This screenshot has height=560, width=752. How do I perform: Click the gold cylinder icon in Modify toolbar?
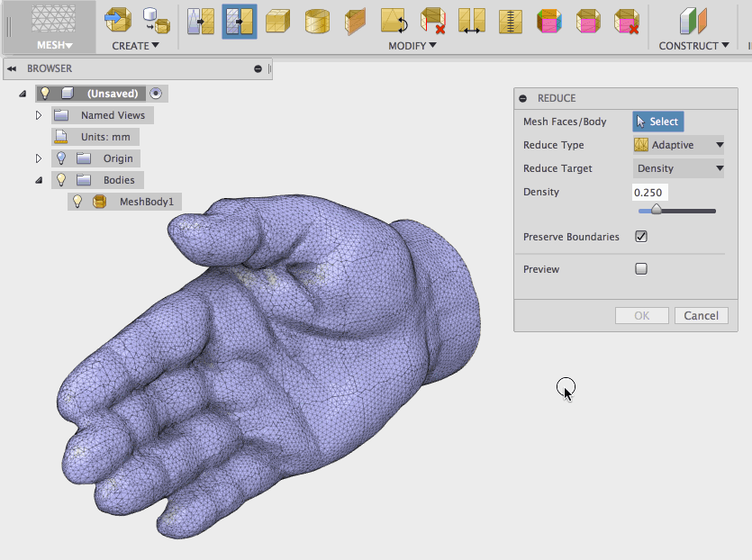(316, 21)
